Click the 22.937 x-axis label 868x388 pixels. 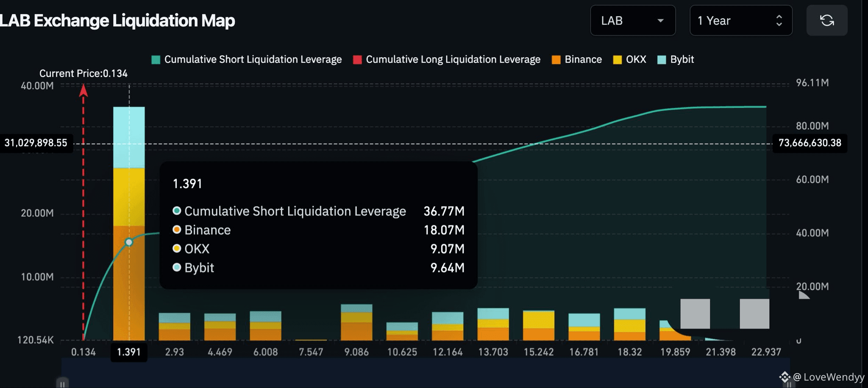coord(766,352)
